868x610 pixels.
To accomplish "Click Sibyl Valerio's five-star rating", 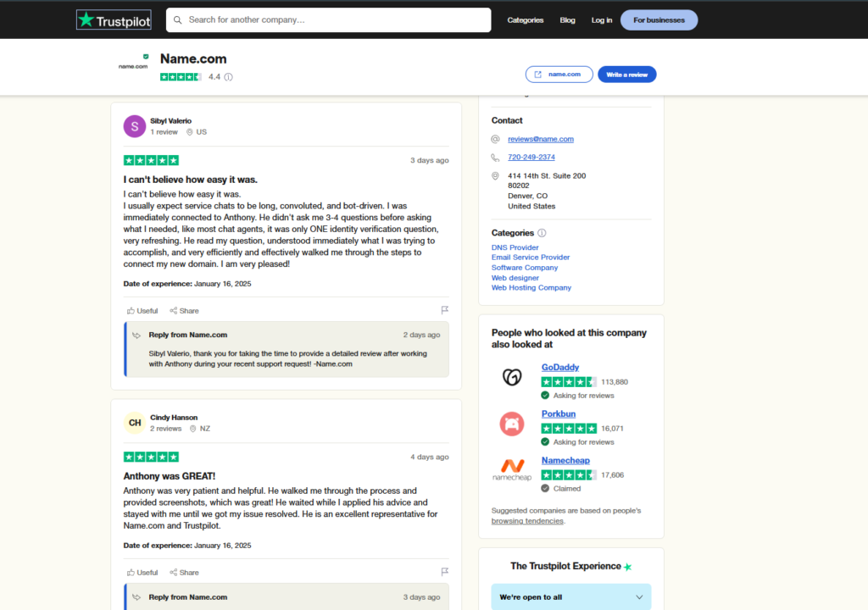I will tap(151, 160).
